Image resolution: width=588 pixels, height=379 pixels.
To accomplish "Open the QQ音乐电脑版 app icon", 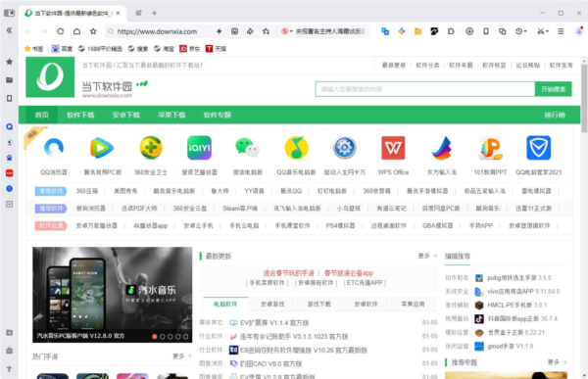I will (x=296, y=148).
